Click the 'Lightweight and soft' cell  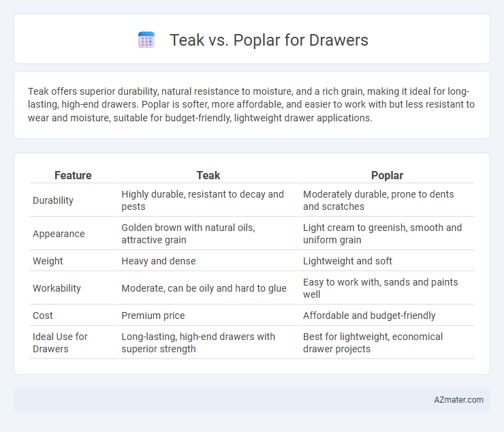click(x=347, y=261)
